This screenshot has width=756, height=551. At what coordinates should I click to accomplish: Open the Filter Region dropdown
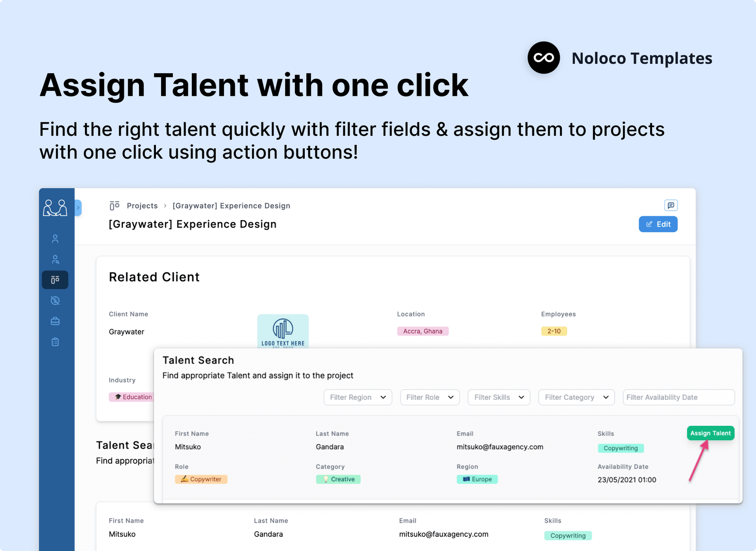357,397
